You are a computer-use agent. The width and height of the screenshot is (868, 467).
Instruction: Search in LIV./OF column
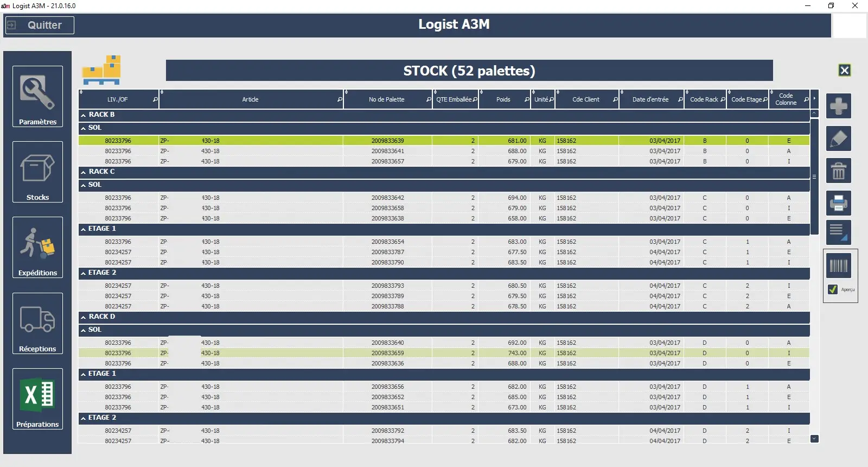click(x=155, y=100)
